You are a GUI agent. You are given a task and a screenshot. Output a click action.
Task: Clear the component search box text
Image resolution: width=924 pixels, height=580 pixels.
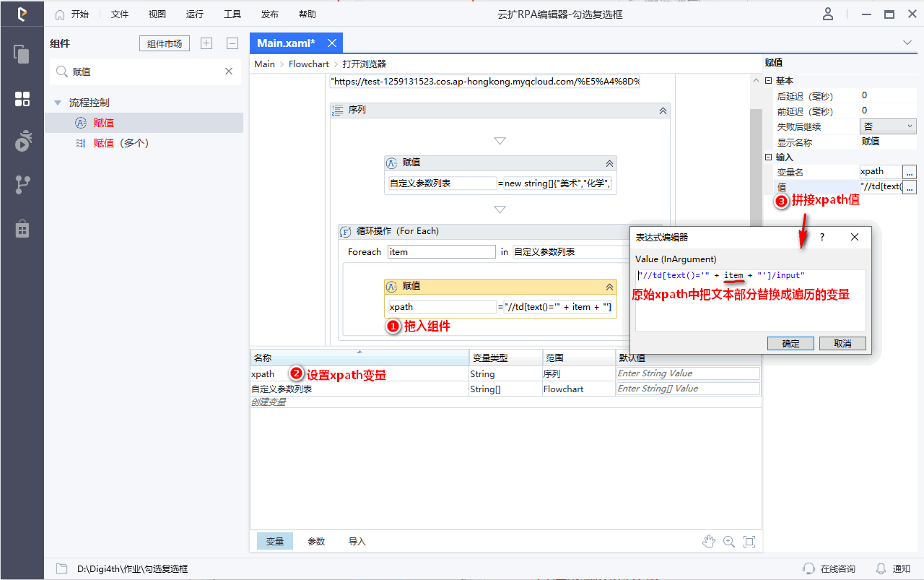point(229,72)
